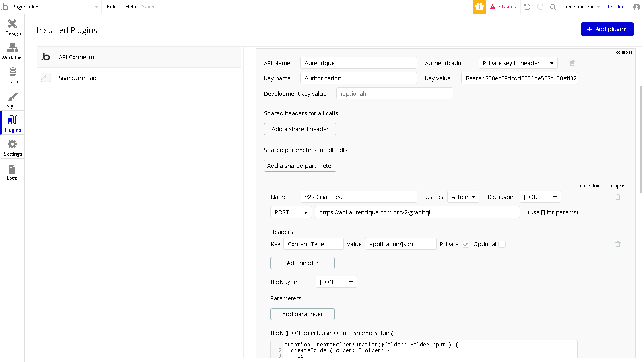Delete the Autentique API via trash icon
This screenshot has width=644, height=362.
572,63
